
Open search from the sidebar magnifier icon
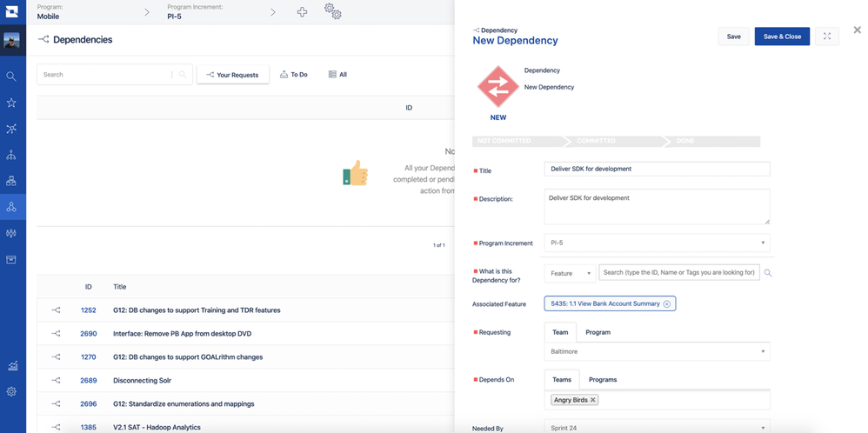tap(11, 77)
